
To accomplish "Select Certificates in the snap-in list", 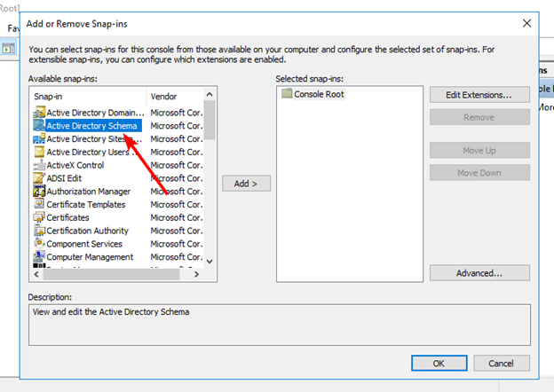I will (x=67, y=217).
